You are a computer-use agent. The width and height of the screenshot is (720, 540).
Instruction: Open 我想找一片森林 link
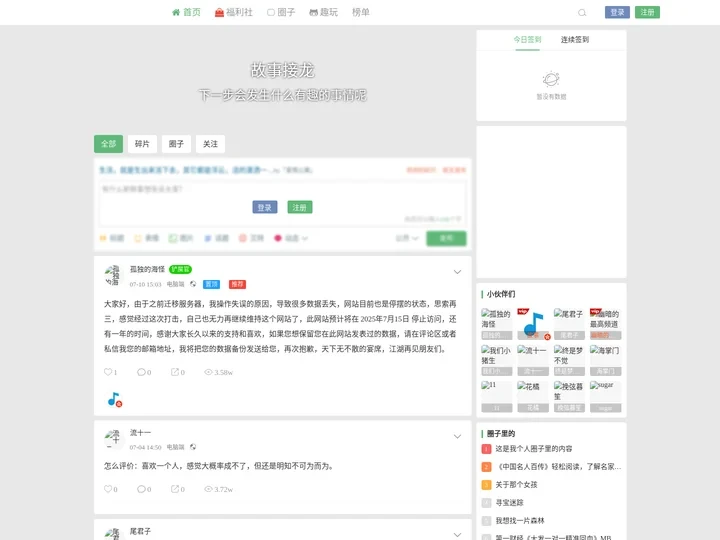pos(520,520)
